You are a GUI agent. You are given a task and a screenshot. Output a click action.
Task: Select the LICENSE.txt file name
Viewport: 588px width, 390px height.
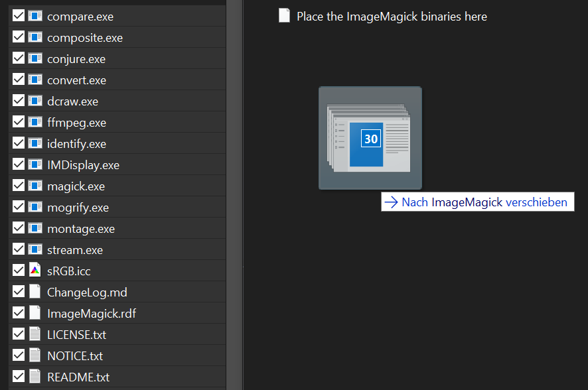pyautogui.click(x=76, y=335)
